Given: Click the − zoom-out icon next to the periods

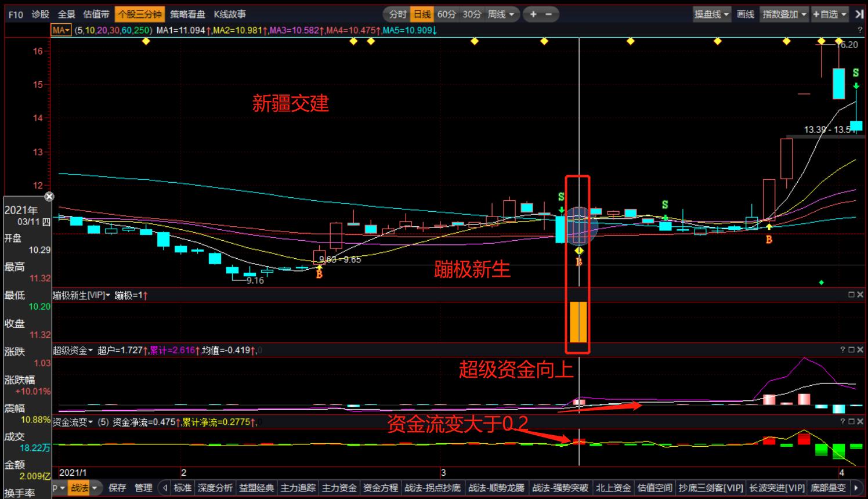Looking at the screenshot, I should coord(548,15).
